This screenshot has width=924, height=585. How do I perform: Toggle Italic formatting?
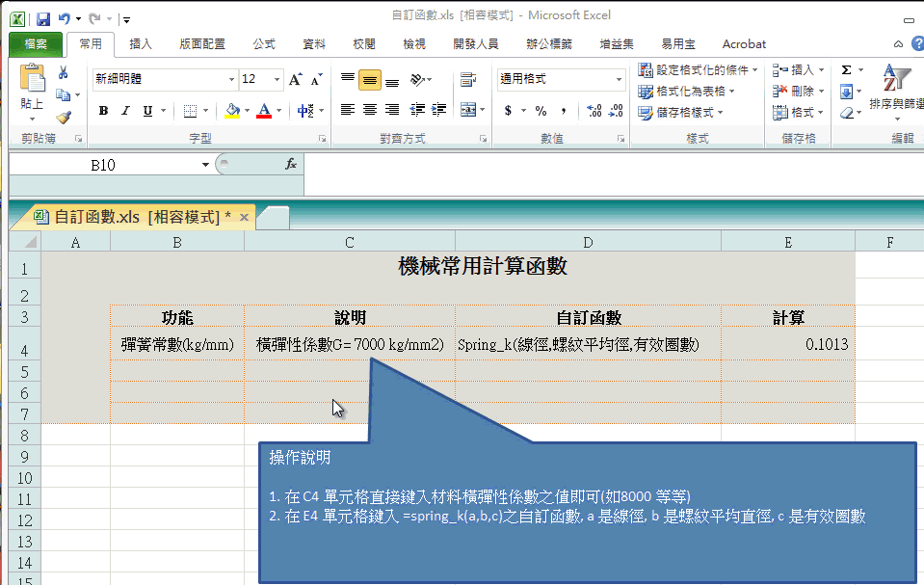[x=125, y=110]
